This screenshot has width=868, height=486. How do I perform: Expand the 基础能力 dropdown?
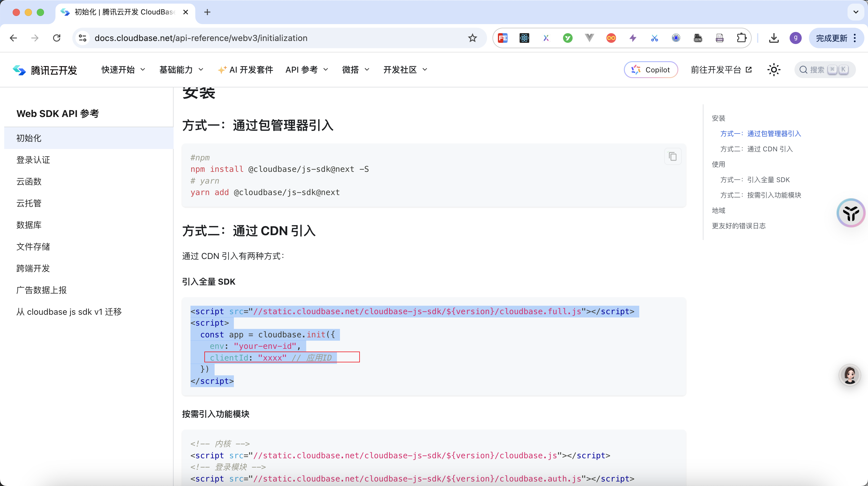[181, 70]
